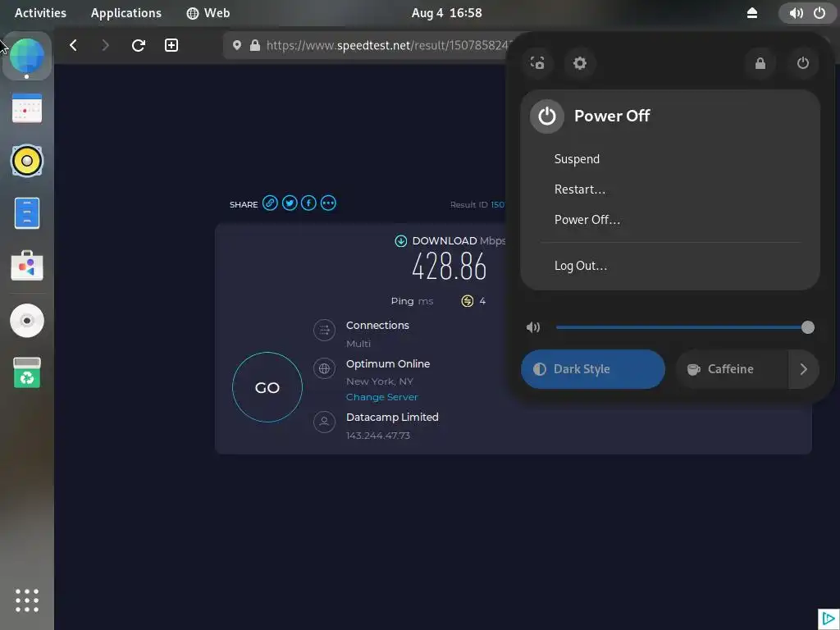Reload the speedtest page
This screenshot has height=630, width=840.
click(x=138, y=46)
